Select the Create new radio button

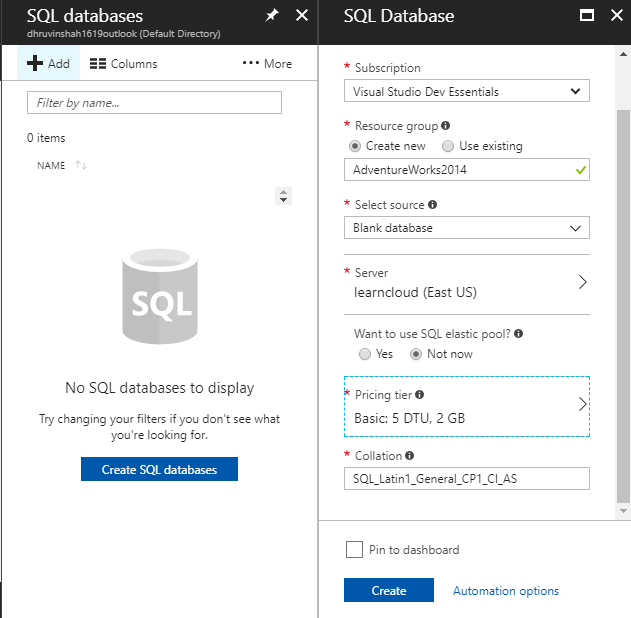click(355, 146)
